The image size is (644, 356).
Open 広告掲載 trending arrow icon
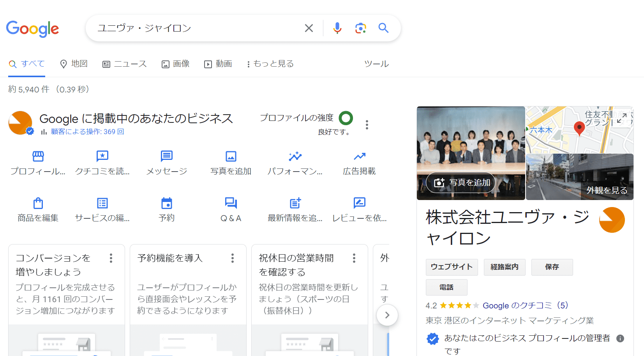coord(360,156)
